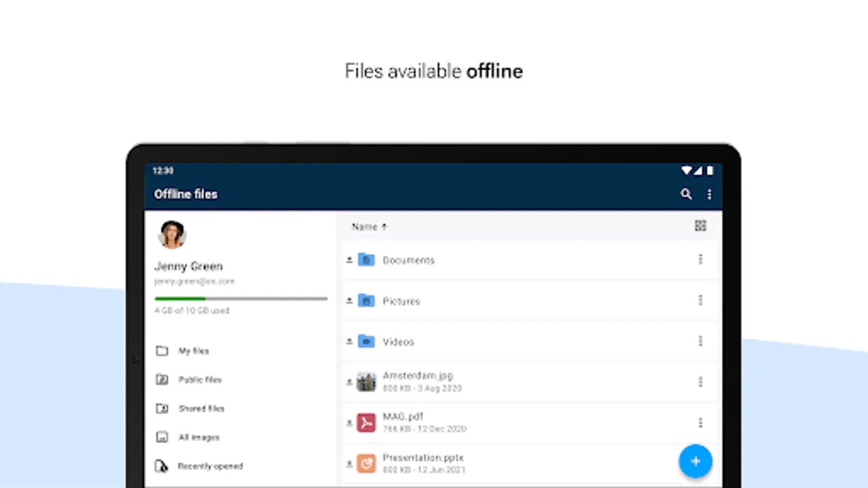Select the MAG.pdf file name
The height and width of the screenshot is (488, 868).
coord(403,416)
